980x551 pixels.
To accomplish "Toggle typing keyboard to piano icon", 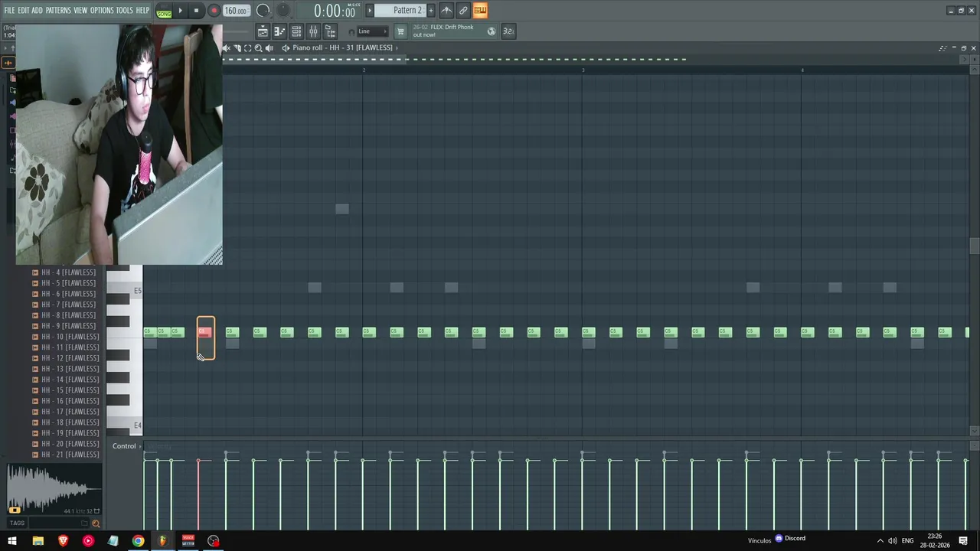I will pyautogui.click(x=446, y=10).
